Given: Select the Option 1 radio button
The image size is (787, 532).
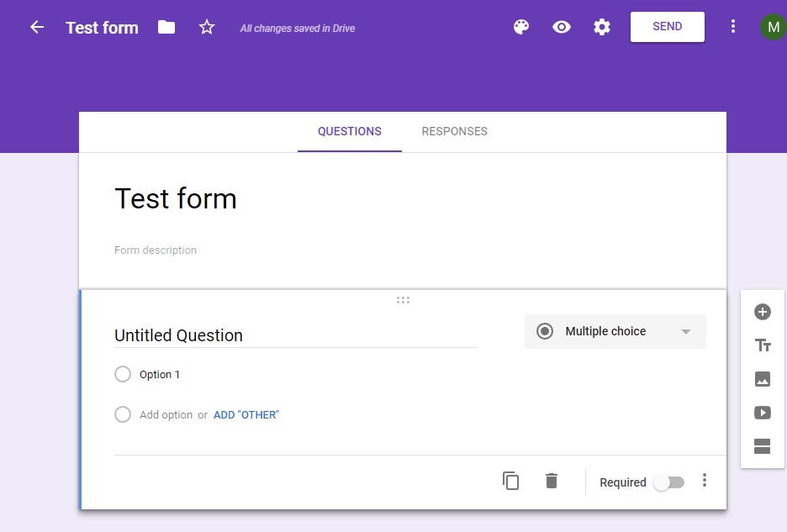Looking at the screenshot, I should click(x=123, y=374).
